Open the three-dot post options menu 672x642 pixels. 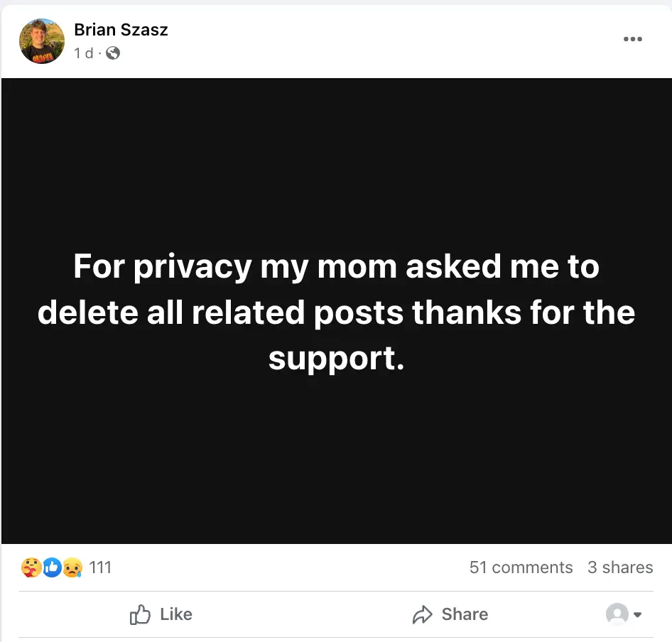tap(632, 39)
